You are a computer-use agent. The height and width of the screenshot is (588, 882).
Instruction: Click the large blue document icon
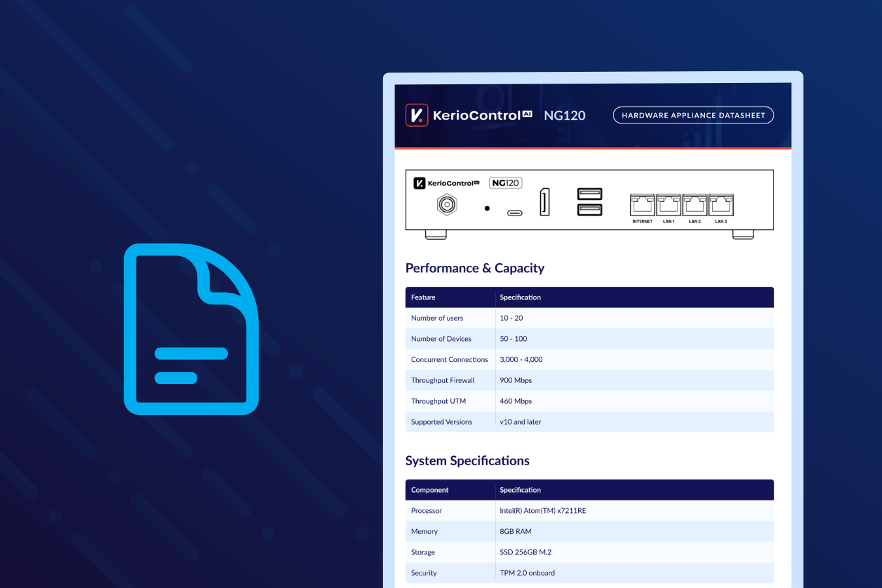(191, 329)
